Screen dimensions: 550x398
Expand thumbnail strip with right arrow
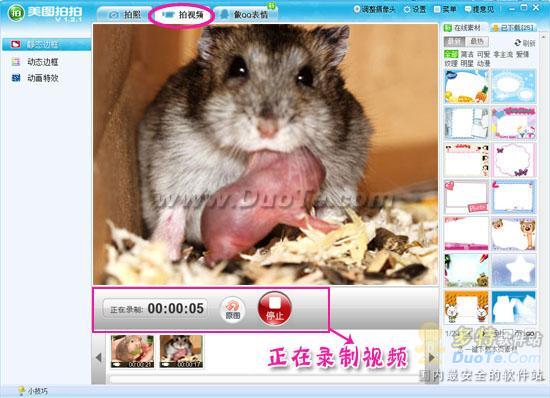(431, 358)
